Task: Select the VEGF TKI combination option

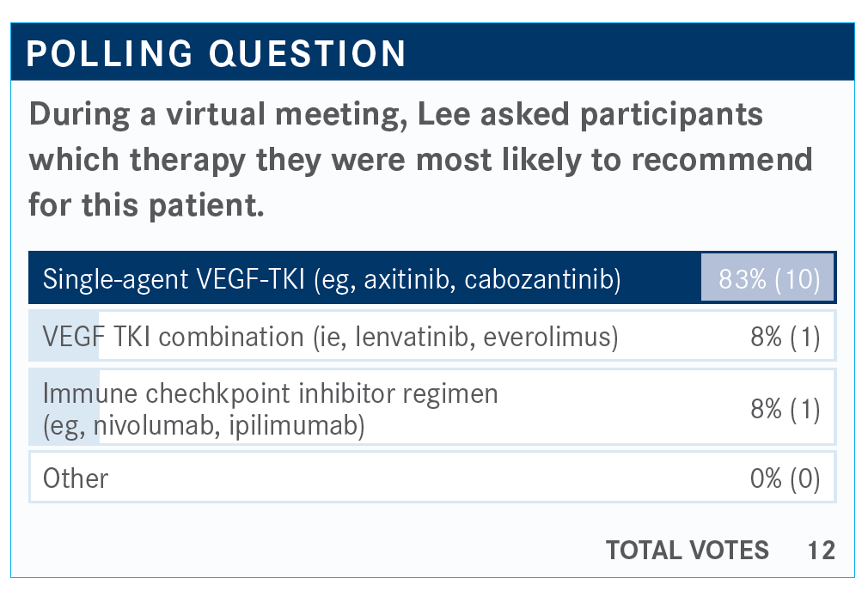Action: coord(432,336)
